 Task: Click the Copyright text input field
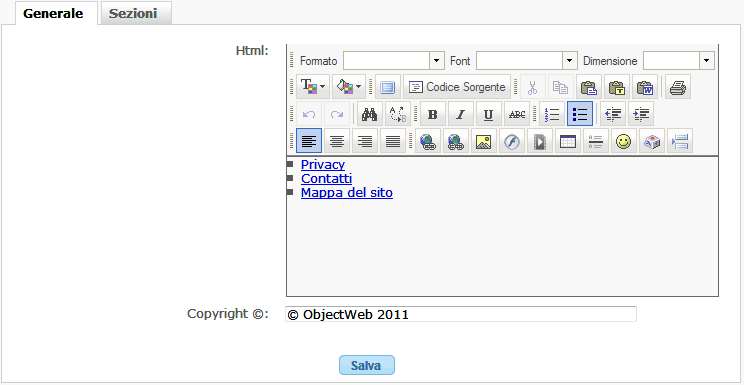[461, 314]
